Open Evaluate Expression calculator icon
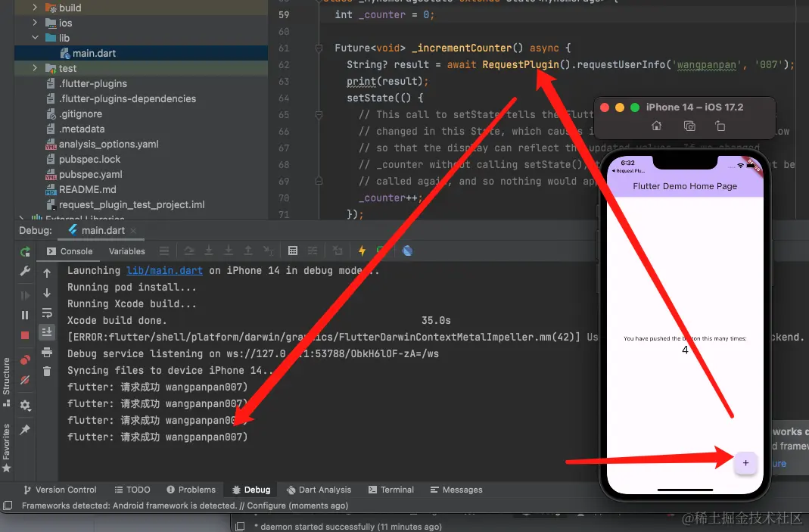 point(293,250)
